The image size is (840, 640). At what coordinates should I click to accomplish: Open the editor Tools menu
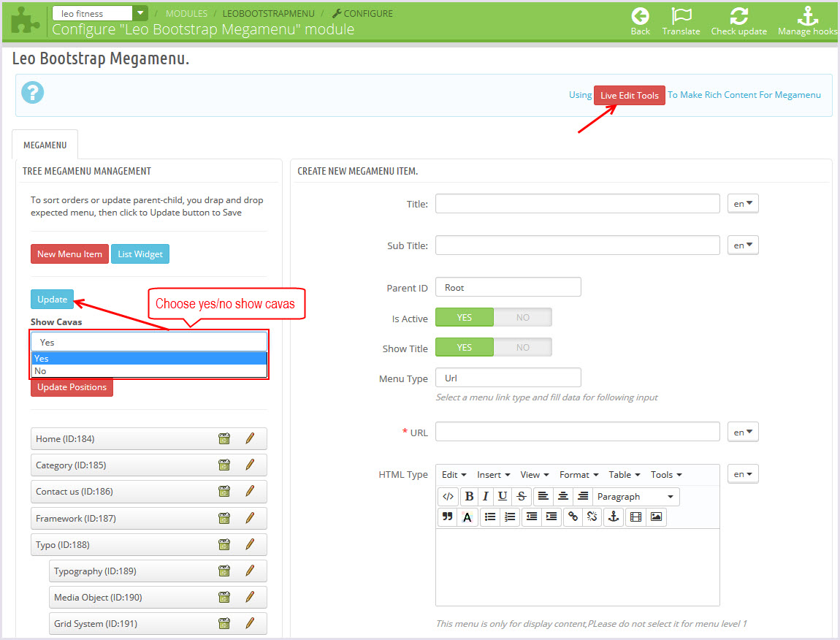(666, 475)
